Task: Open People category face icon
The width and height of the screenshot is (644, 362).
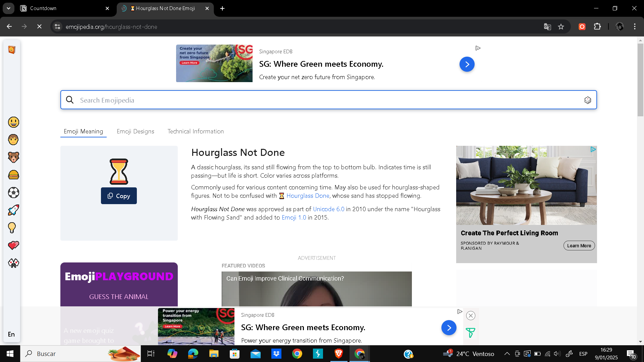Action: click(13, 139)
